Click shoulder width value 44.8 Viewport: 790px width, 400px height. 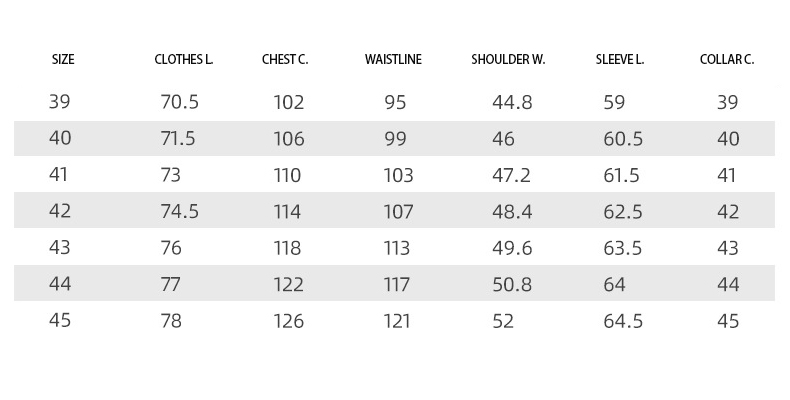512,102
